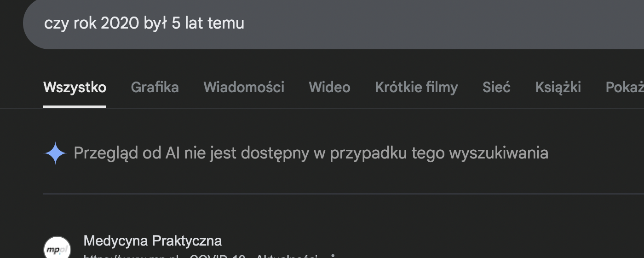Switch to the Krótkie filmy tab
This screenshot has height=258, width=644.
click(x=416, y=87)
